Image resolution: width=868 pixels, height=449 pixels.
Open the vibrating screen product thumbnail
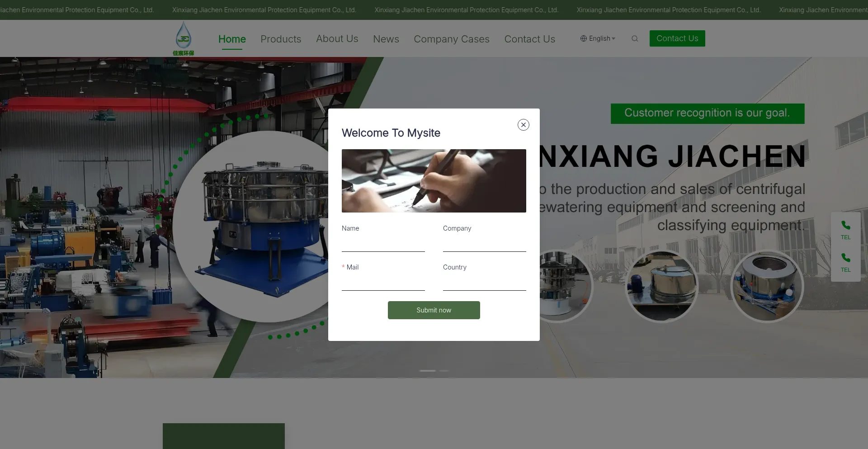pyautogui.click(x=566, y=286)
